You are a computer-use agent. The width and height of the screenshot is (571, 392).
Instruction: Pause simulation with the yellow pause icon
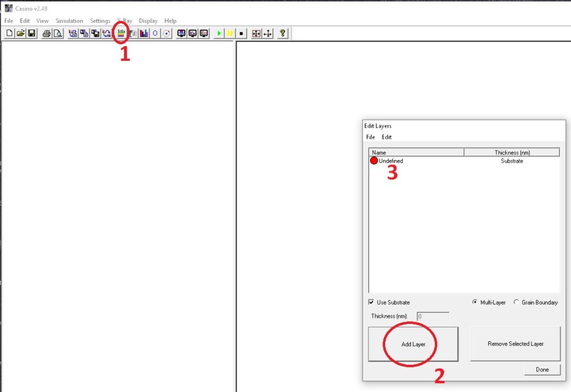(x=230, y=33)
